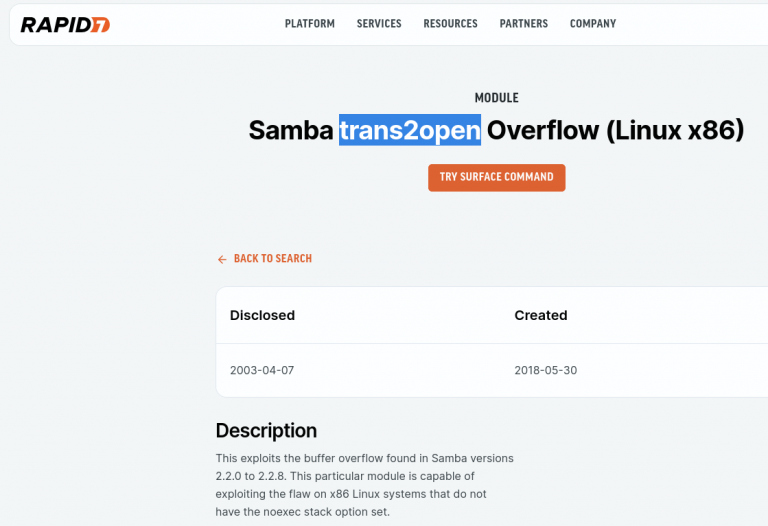Click the (Linux x86) text in the title
This screenshot has height=526, width=768.
click(x=675, y=130)
